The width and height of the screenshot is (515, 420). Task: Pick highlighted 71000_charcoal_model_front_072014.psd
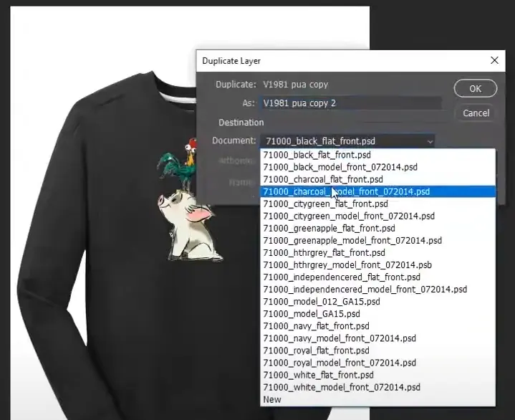(x=377, y=191)
